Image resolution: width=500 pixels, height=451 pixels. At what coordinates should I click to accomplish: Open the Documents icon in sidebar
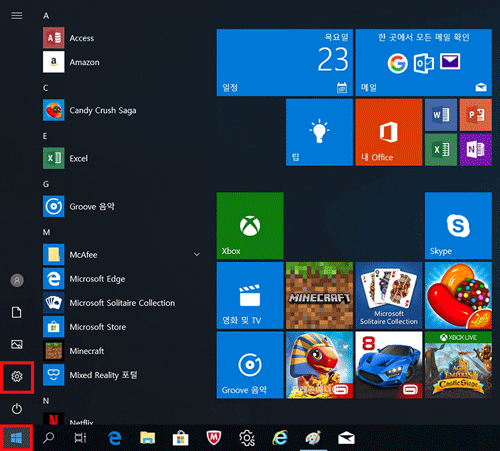click(x=17, y=312)
